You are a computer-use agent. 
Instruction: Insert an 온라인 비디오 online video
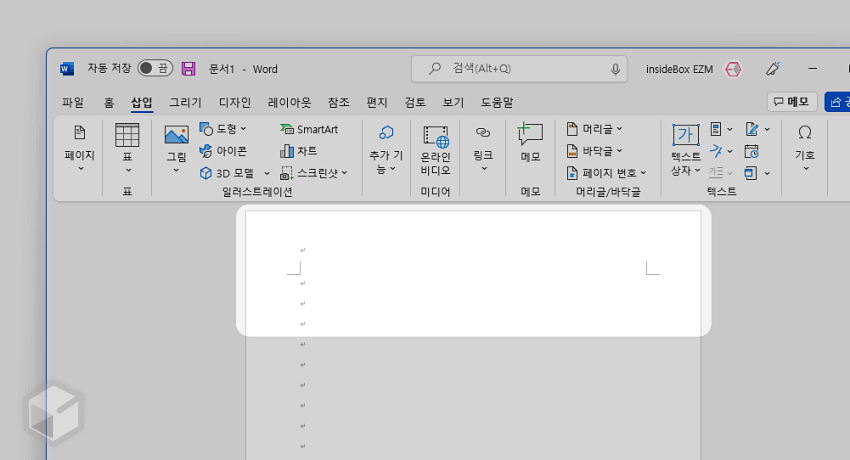pos(435,151)
